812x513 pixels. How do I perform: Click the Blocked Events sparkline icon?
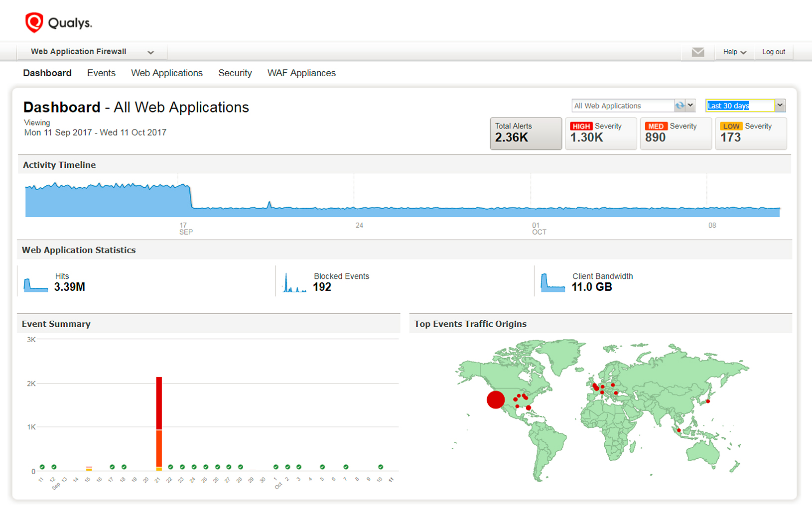coord(294,283)
